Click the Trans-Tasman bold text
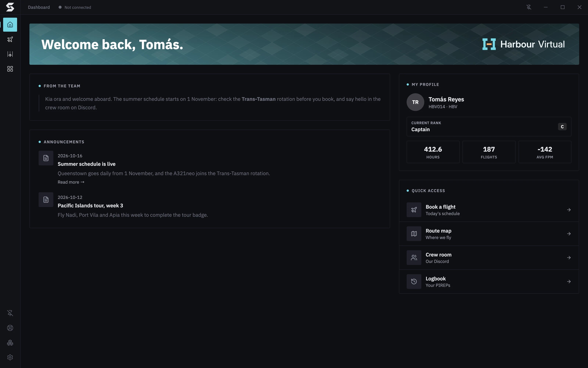The width and height of the screenshot is (588, 368). tap(259, 99)
